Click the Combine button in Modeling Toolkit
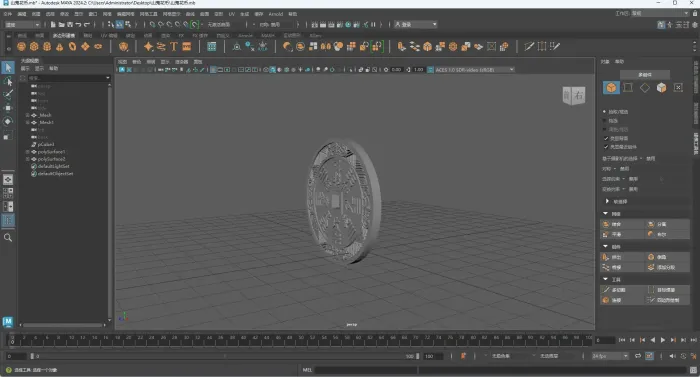This screenshot has width=700, height=377. coord(623,224)
